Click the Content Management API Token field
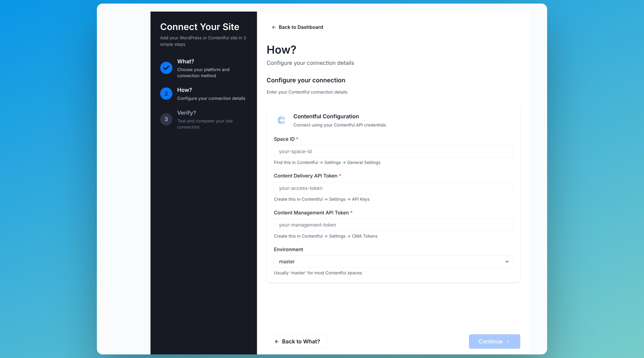Viewport: 644px width, 358px height. click(x=393, y=225)
